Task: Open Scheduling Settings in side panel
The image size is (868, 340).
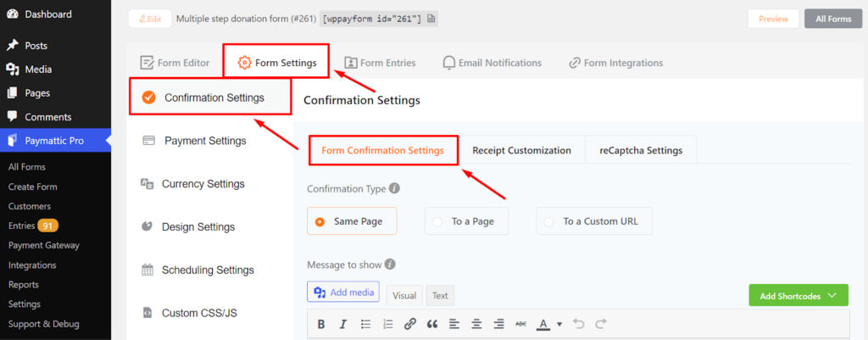Action: 210,270
